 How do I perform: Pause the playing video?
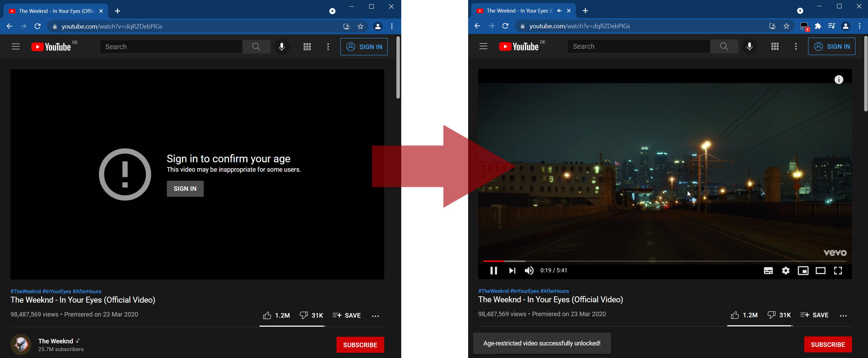coord(494,271)
